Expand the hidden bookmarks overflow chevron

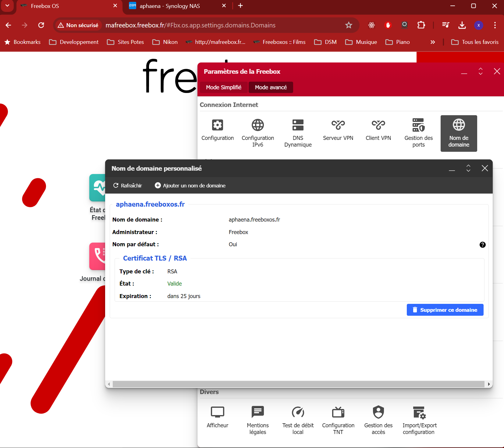click(x=433, y=42)
